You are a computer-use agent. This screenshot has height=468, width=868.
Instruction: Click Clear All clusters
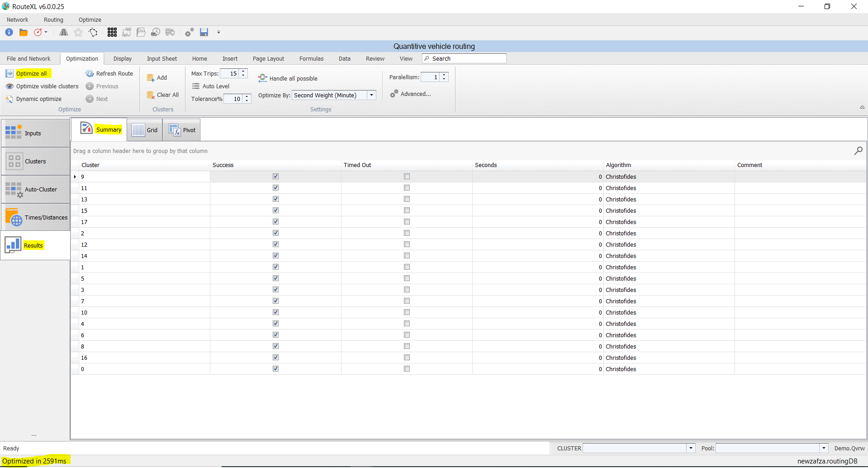click(163, 95)
